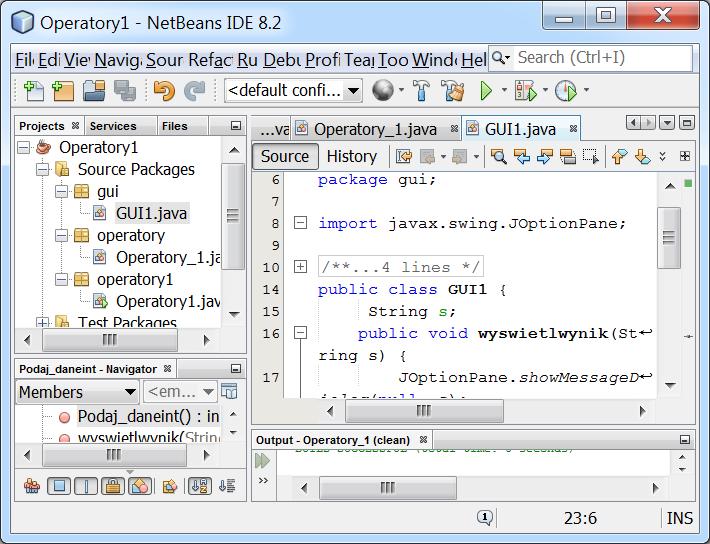710x544 pixels.
Task: Click Find Next Occurrence icon
Action: [x=545, y=157]
